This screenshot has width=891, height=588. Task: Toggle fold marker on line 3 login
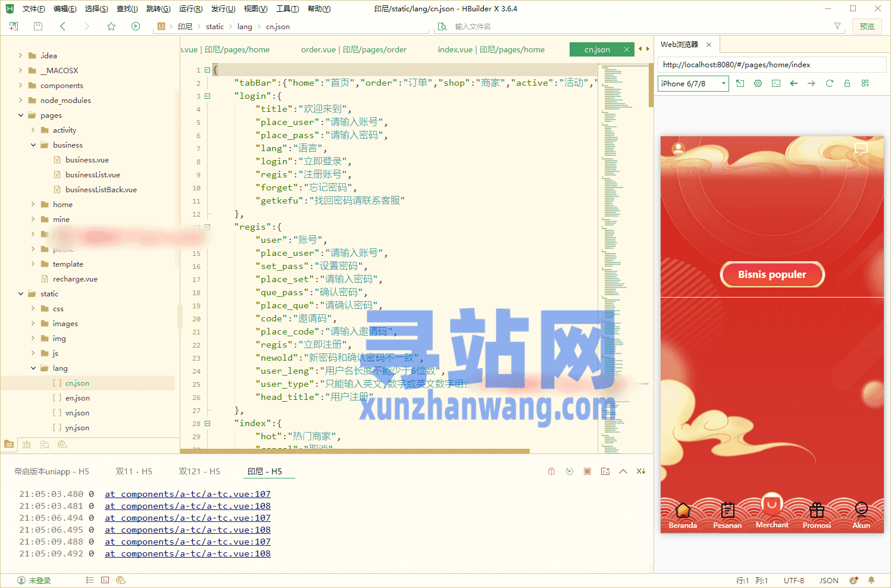208,96
